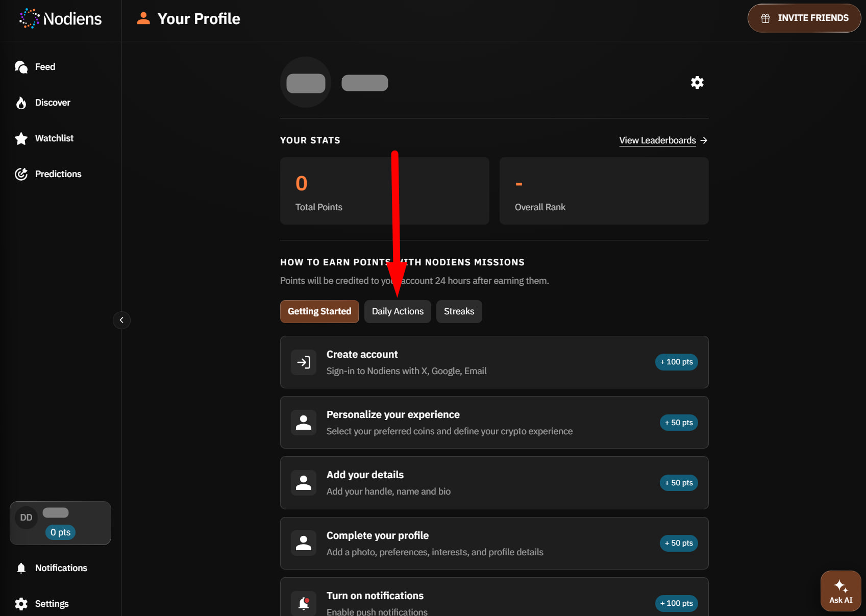Open Feed from the sidebar
Image resolution: width=866 pixels, height=616 pixels.
pos(45,67)
